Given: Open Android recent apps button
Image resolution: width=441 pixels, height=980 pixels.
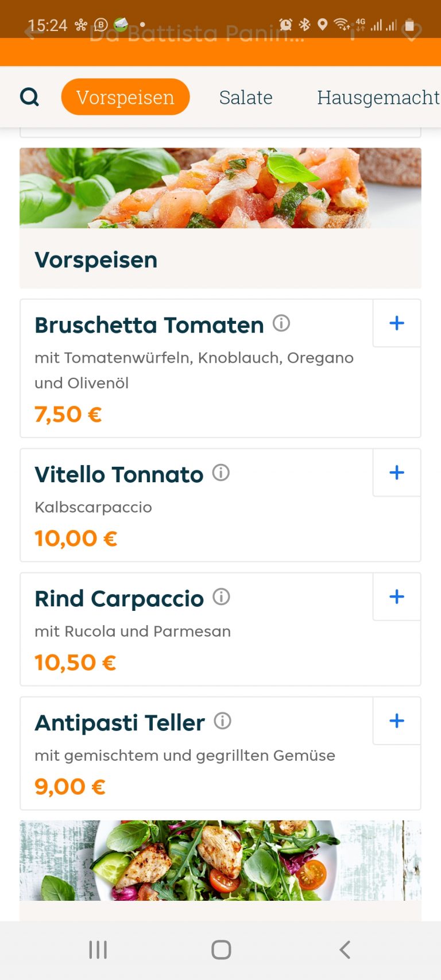Looking at the screenshot, I should [x=98, y=950].
